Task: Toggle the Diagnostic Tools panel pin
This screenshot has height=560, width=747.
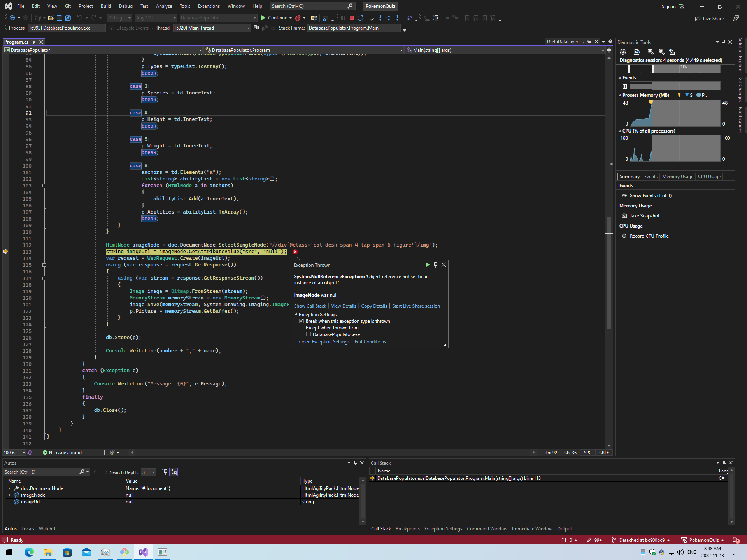Action: 724,42
